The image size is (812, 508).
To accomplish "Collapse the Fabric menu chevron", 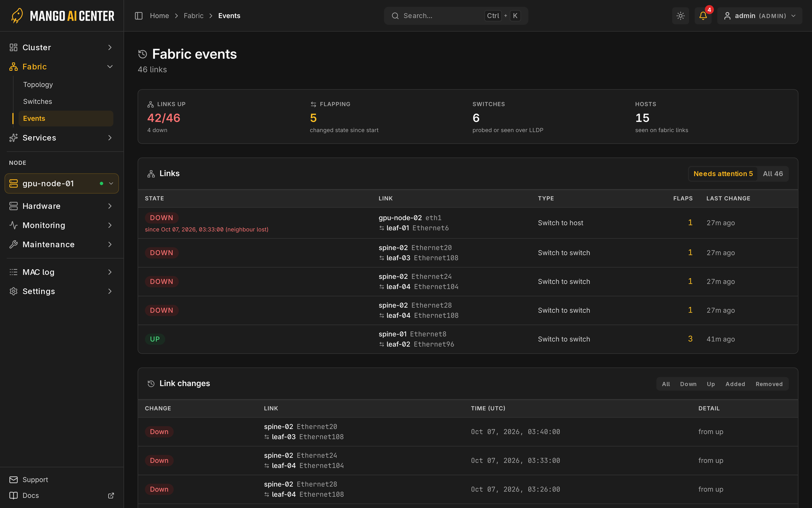I will pyautogui.click(x=110, y=67).
